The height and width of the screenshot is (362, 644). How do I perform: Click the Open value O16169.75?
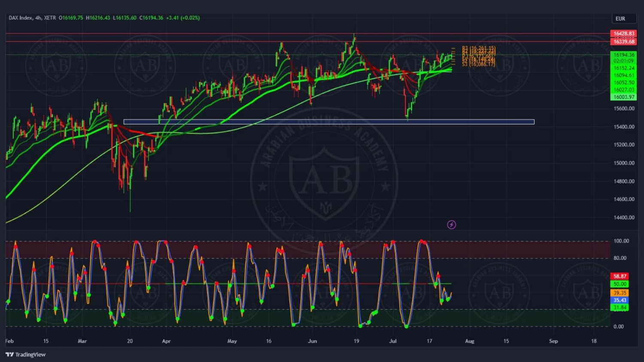pyautogui.click(x=71, y=18)
